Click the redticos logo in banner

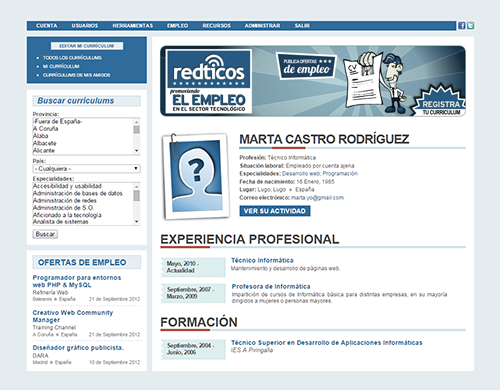(209, 69)
